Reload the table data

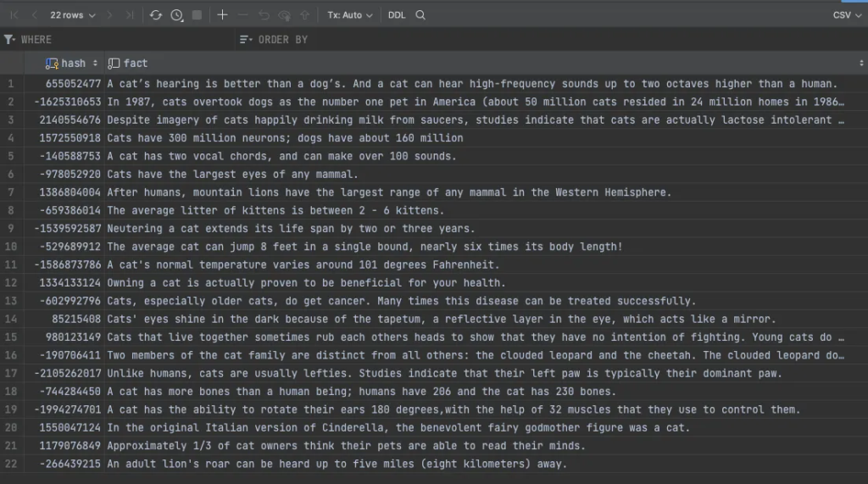click(x=156, y=15)
